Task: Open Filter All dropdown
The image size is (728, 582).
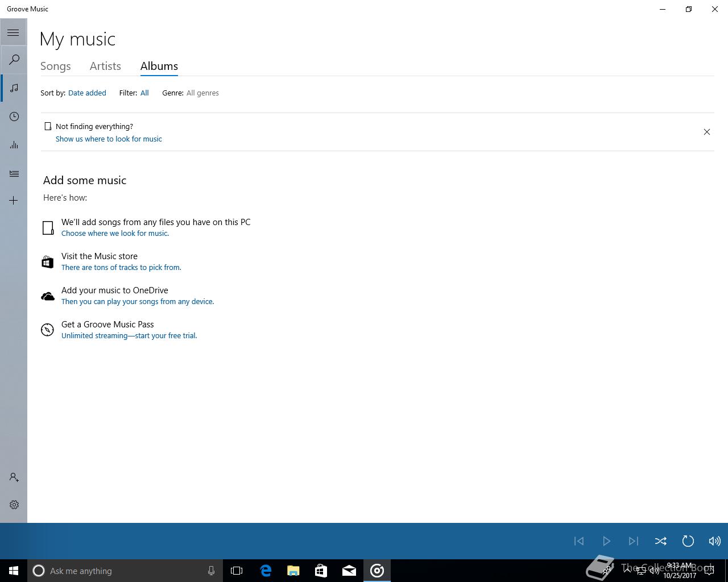Action: [144, 93]
